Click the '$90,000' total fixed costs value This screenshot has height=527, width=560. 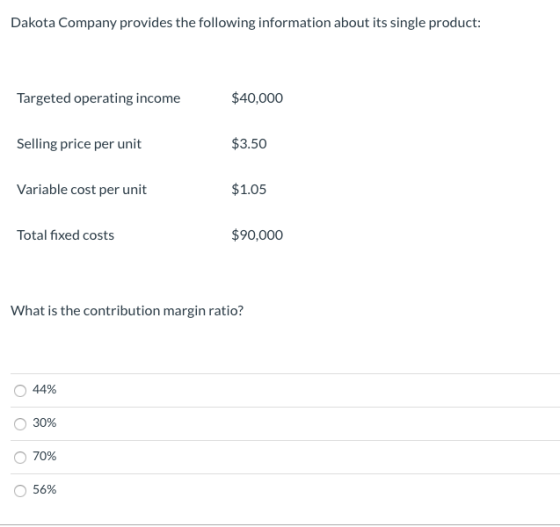point(257,235)
